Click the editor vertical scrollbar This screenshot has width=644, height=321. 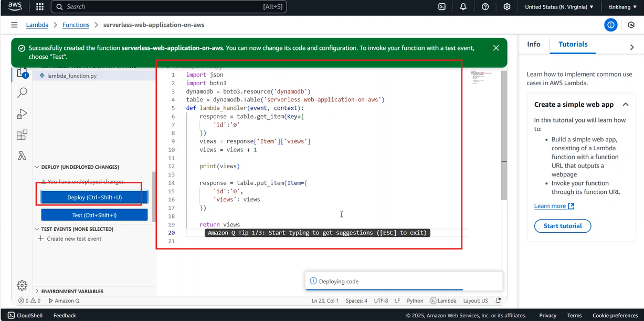[x=504, y=135]
